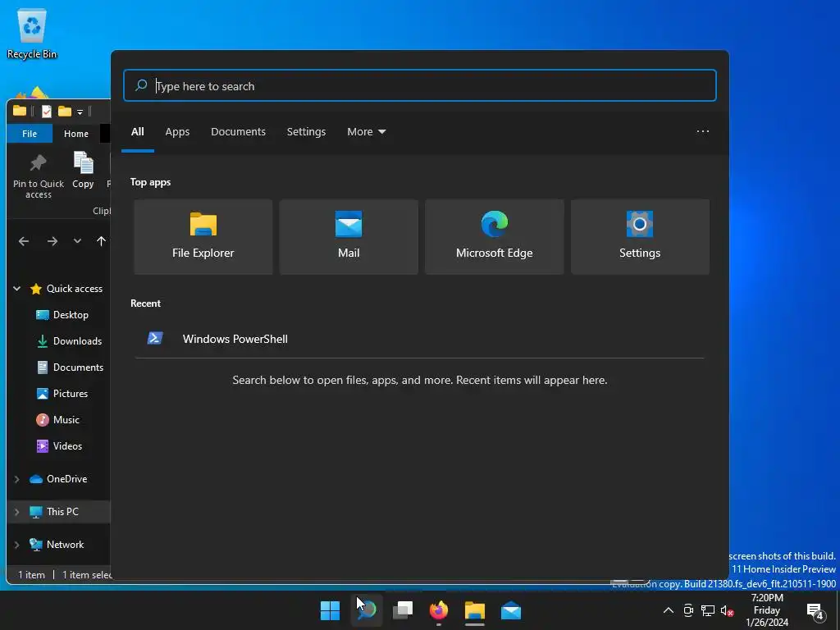The image size is (840, 630).
Task: Click the muted volume tray icon
Action: tap(727, 610)
